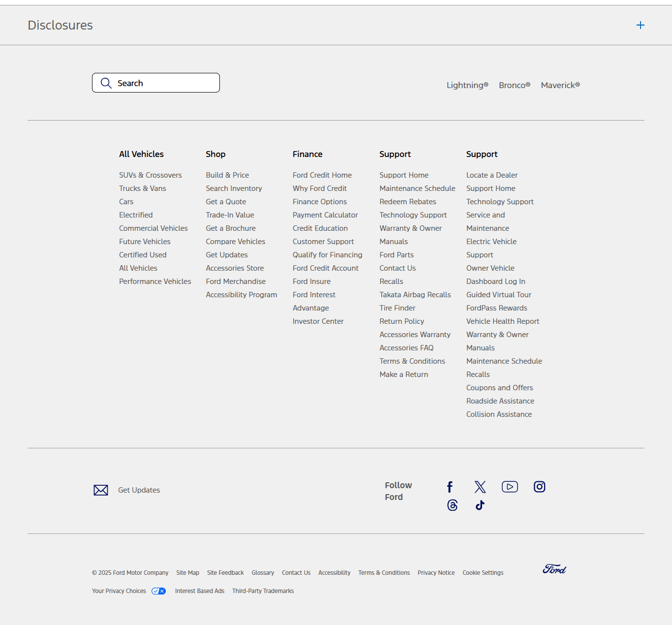This screenshot has height=625, width=672.
Task: Select the Cars link
Action: [x=126, y=202]
